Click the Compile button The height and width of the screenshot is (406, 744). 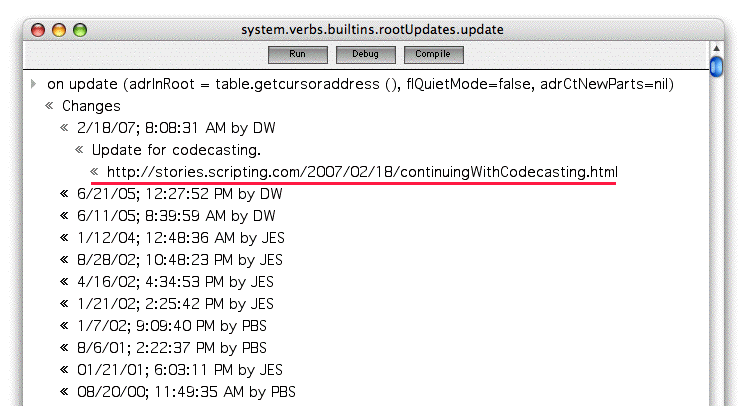pos(432,54)
